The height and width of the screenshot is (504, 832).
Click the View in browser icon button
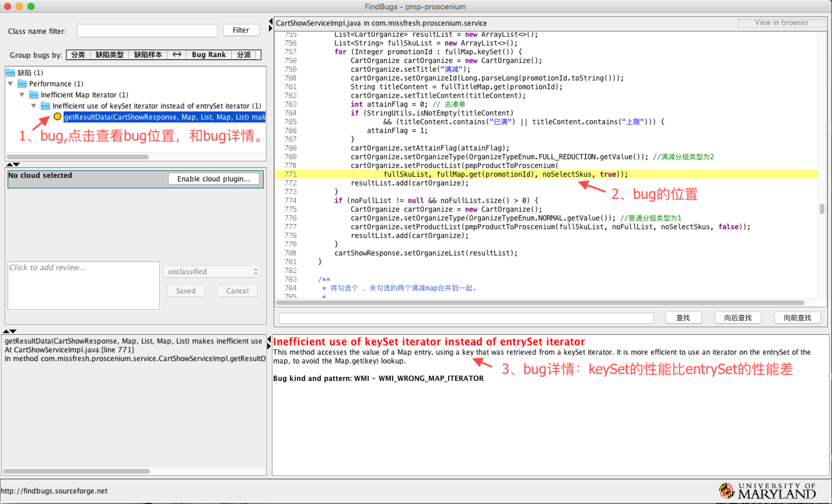tap(781, 22)
